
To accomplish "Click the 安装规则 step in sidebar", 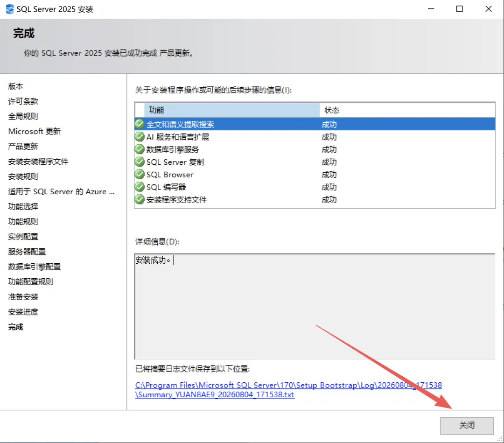I will 23,176.
